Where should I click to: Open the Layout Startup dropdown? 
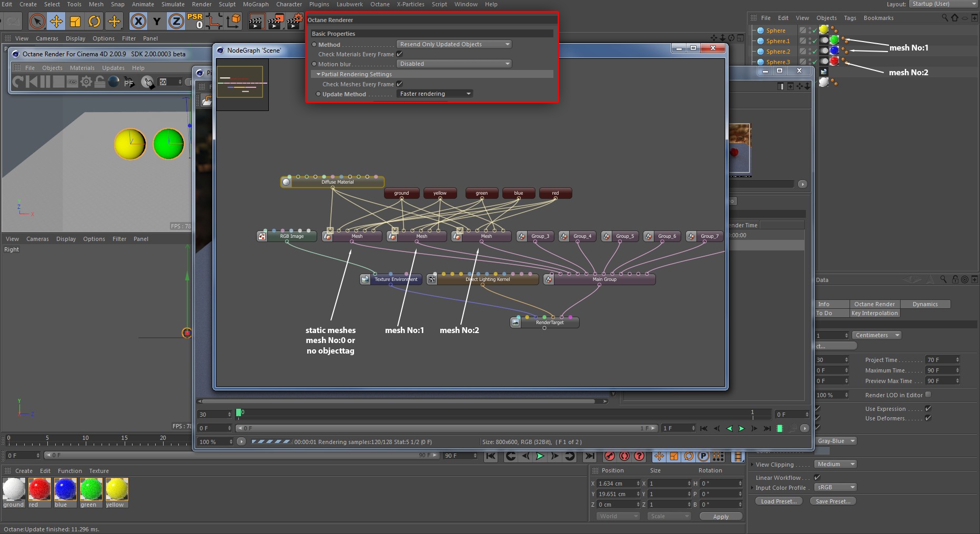coord(943,4)
